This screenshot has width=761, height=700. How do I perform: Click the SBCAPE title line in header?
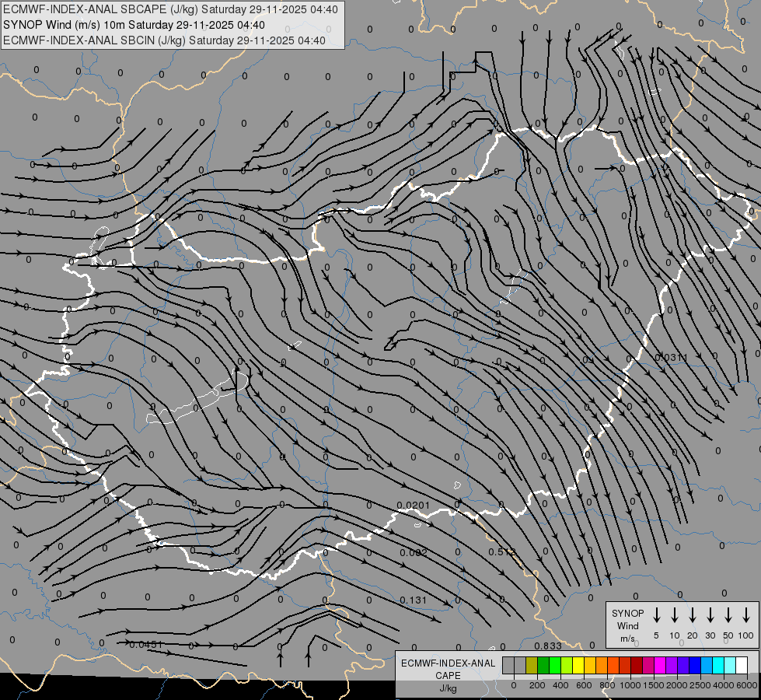coord(170,9)
